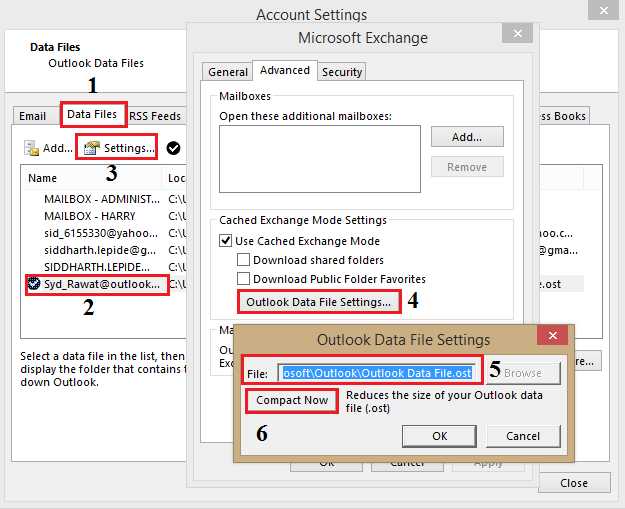This screenshot has width=625, height=509.
Task: Close the Account Settings window with X
Action: click(x=603, y=10)
